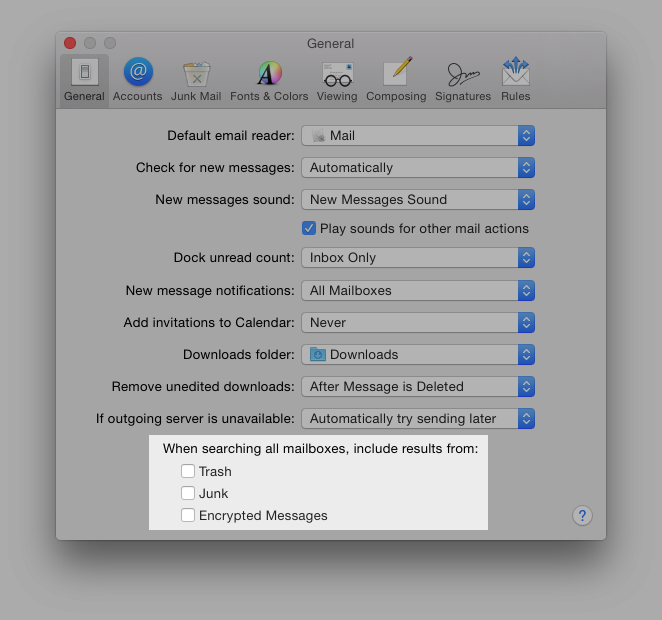
Task: Open the Downloads folder dropdown
Action: [x=418, y=355]
